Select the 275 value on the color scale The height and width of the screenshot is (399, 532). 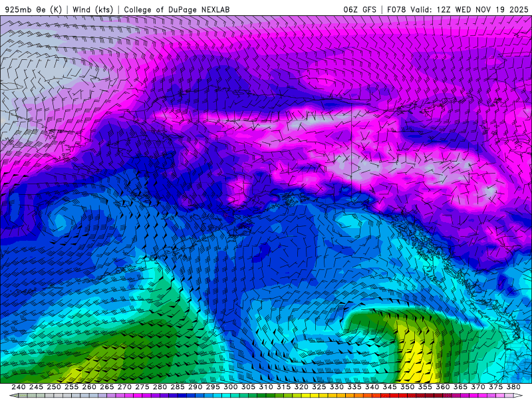click(142, 387)
